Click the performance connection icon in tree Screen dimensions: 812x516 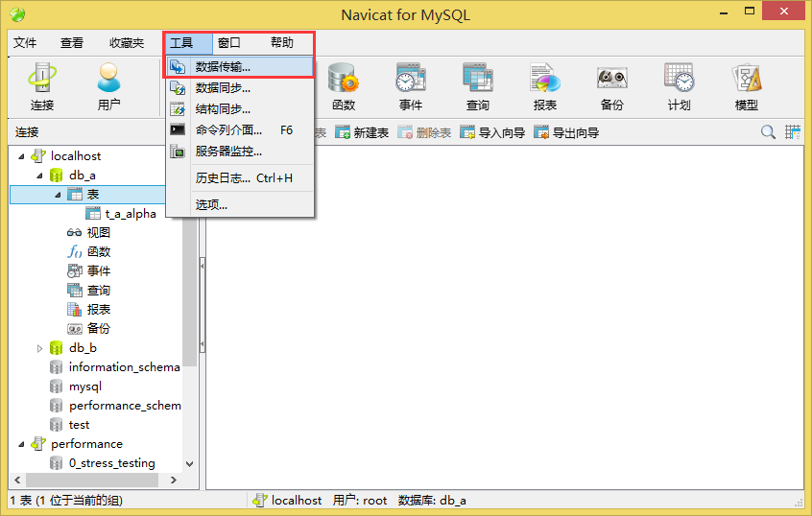(38, 443)
